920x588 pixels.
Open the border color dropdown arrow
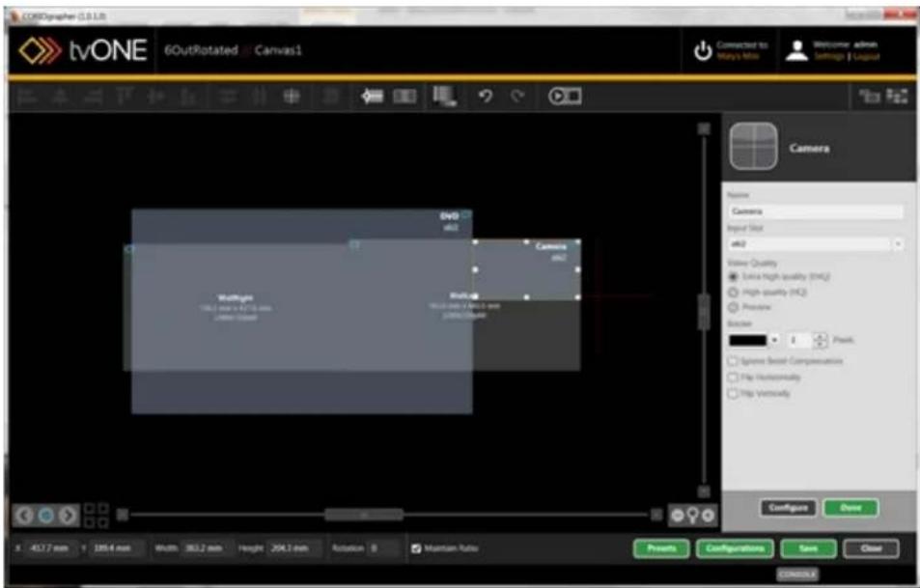[x=774, y=340]
